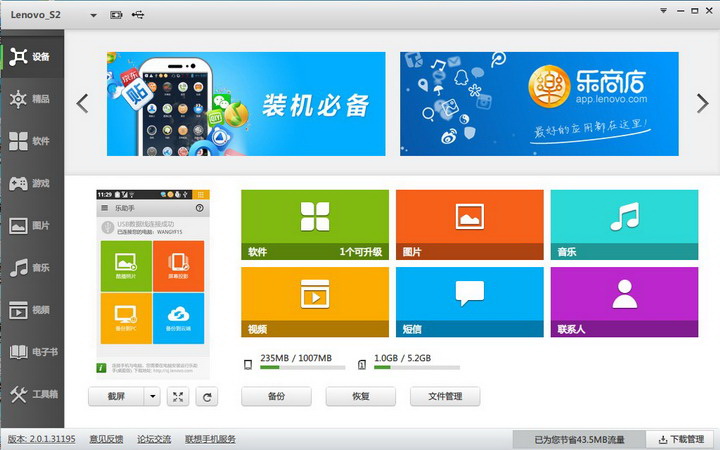Open the purple 联系人 contacts tile
The width and height of the screenshot is (720, 450).
coord(624,302)
